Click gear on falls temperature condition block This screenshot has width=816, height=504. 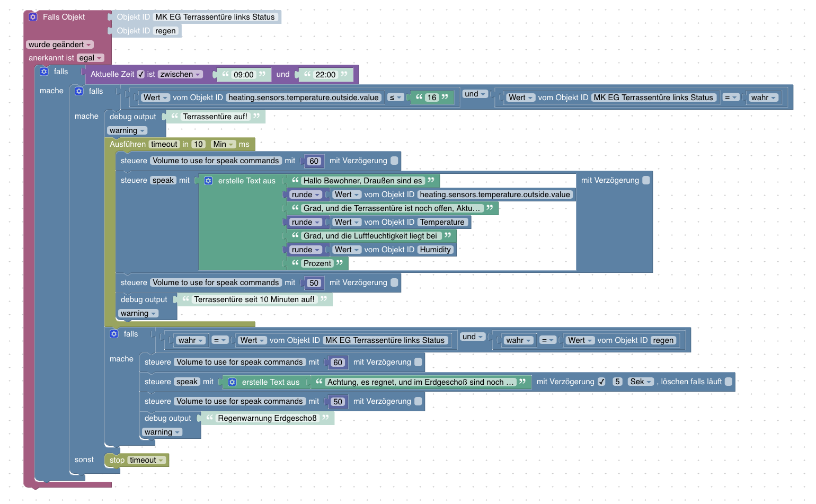[79, 91]
